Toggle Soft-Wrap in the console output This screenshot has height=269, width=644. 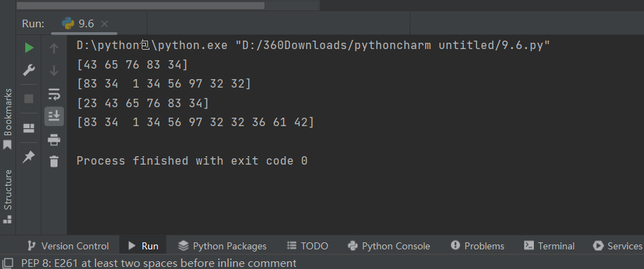coord(54,94)
